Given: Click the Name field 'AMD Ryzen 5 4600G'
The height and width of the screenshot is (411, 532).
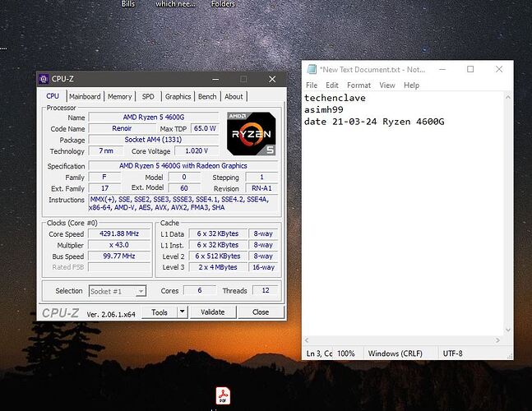Looking at the screenshot, I should 154,118.
